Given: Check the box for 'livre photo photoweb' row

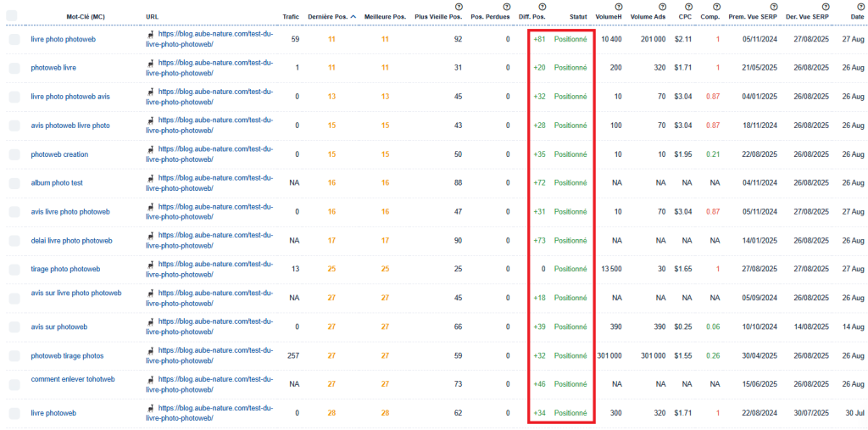Looking at the screenshot, I should 14,40.
